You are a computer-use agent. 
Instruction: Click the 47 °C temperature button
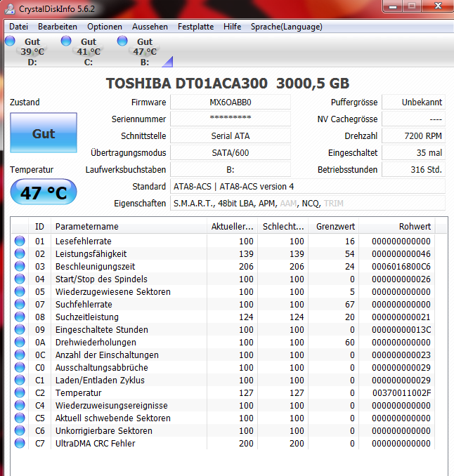[x=44, y=192]
